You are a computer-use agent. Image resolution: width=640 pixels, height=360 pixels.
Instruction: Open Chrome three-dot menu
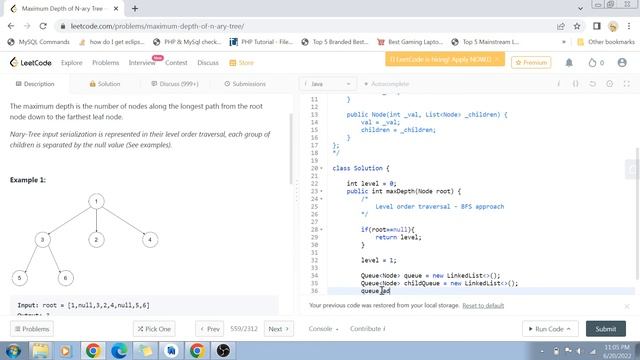pos(629,26)
